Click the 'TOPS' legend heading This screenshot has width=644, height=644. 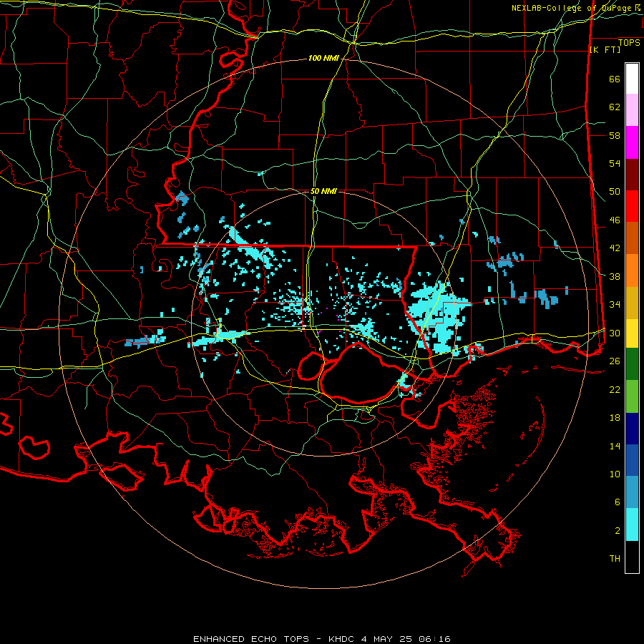[629, 43]
